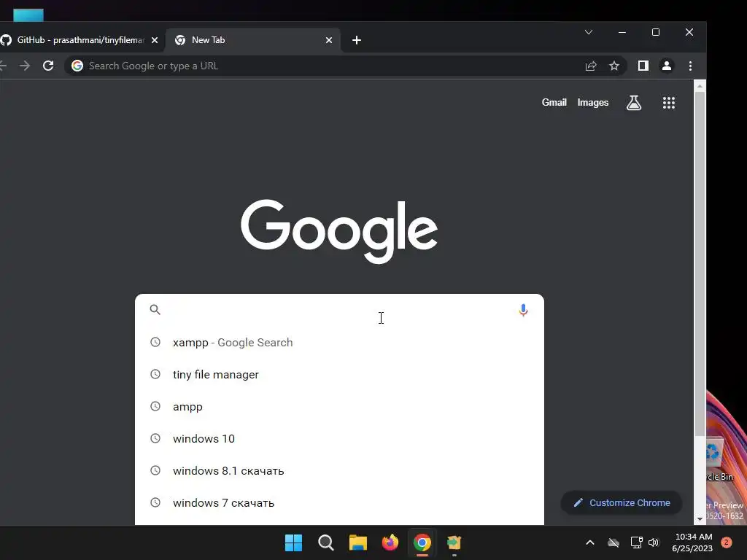Select the windows 7 скачать suggestion
Image resolution: width=747 pixels, height=560 pixels.
point(339,502)
